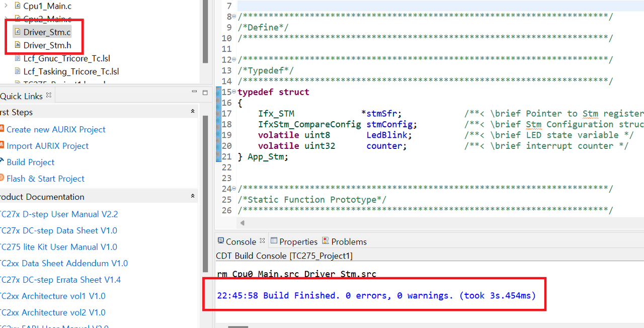Click the '/*Define*/' comment on line 9
The height and width of the screenshot is (328, 644).
[263, 28]
